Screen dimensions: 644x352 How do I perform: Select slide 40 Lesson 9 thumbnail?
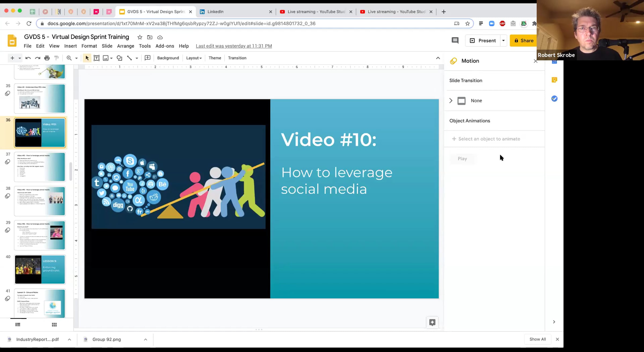40,269
